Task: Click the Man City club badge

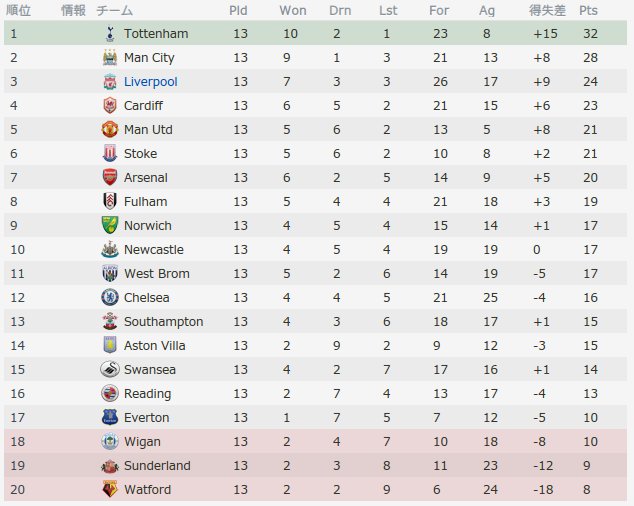Action: [110, 57]
